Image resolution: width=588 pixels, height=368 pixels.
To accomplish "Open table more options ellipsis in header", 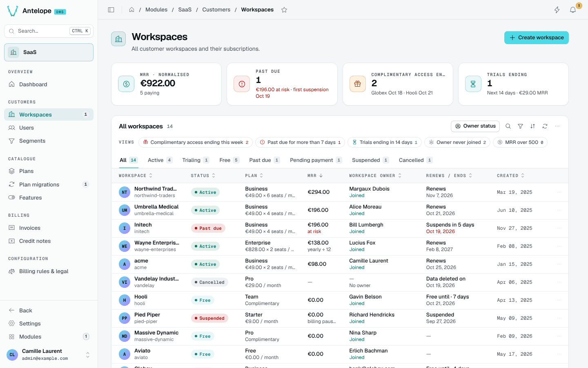I will click(x=557, y=126).
